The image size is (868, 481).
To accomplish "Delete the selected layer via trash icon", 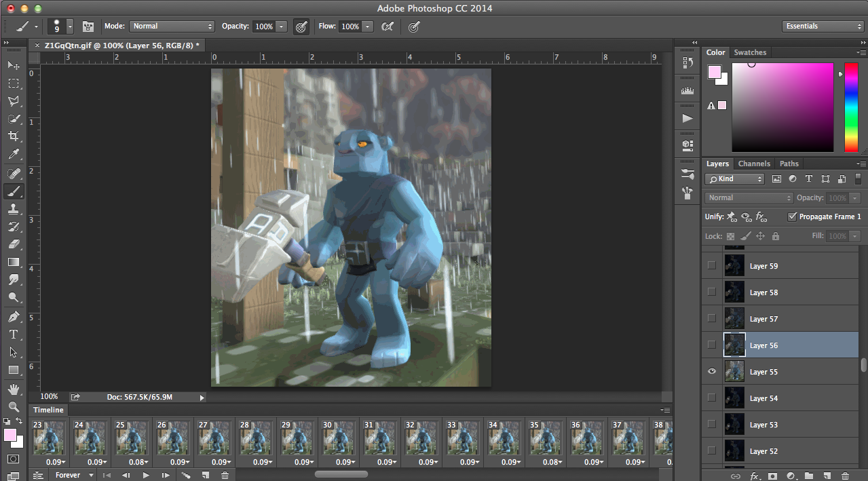I will [x=845, y=476].
